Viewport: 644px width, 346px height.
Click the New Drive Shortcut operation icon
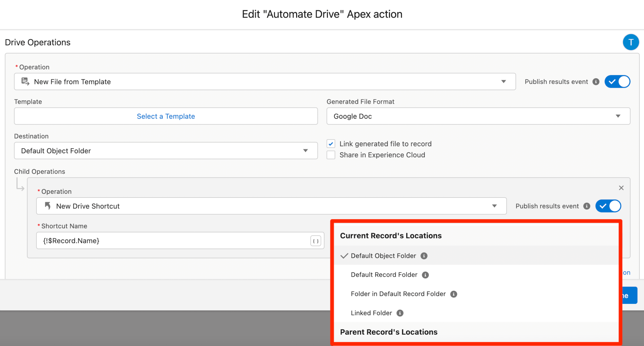(47, 206)
